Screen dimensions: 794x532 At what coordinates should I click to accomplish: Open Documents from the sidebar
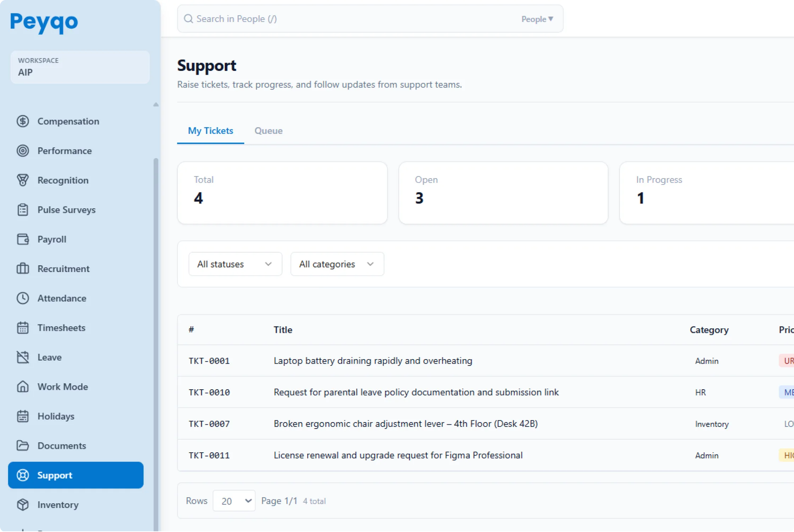(76, 446)
